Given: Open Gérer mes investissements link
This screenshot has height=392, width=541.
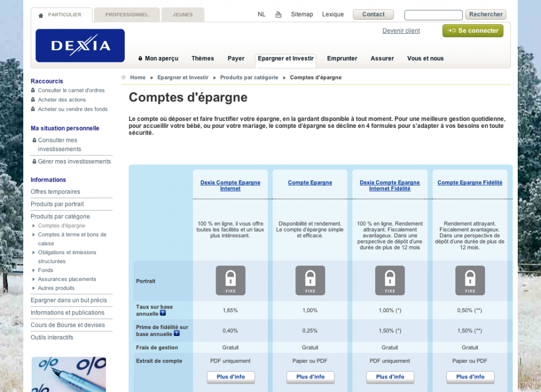Looking at the screenshot, I should [x=74, y=162].
